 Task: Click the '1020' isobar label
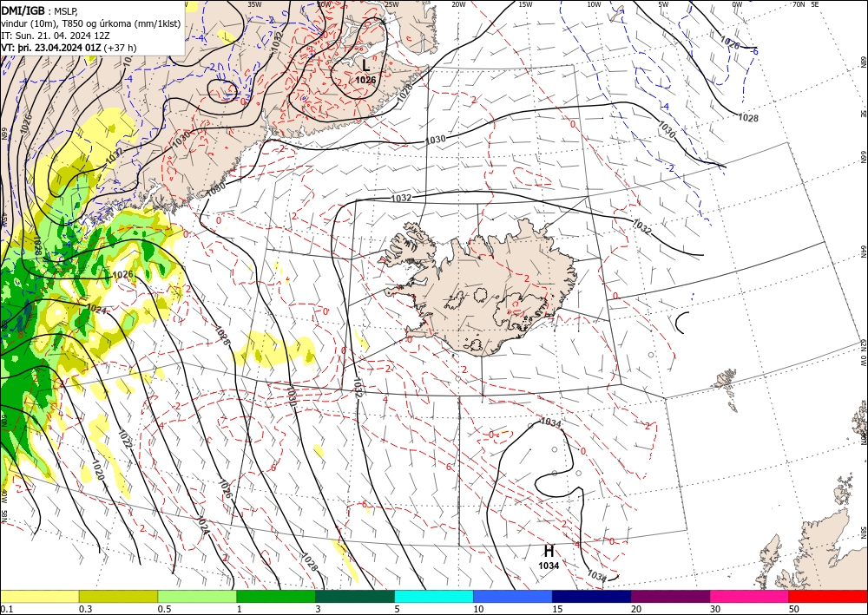coord(100,469)
